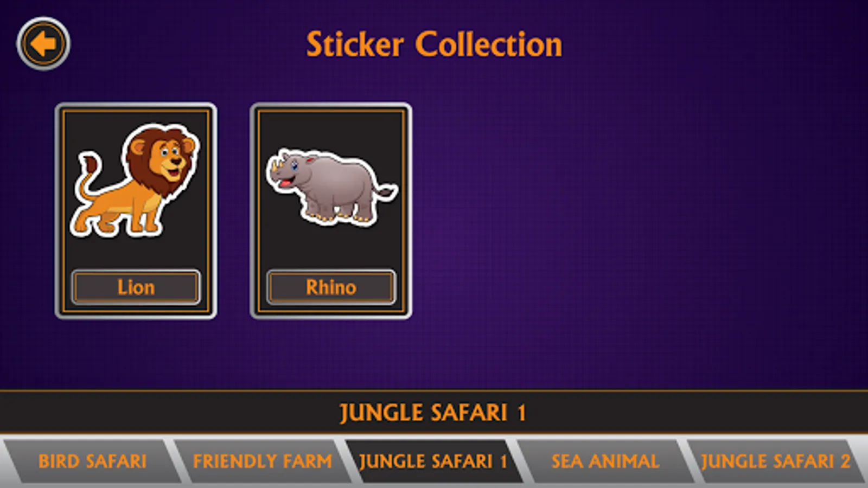Select the active Jungle Safari 1 tab
This screenshot has height=488, width=868.
pos(433,461)
